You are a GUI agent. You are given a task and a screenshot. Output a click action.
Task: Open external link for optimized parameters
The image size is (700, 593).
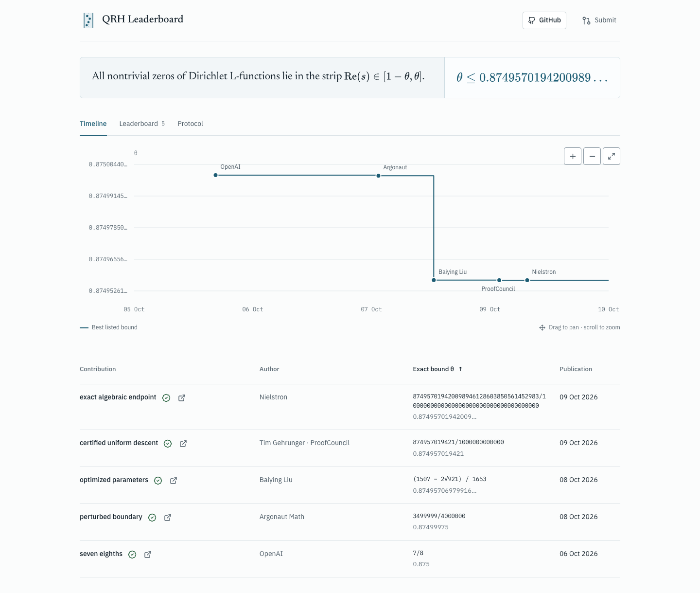pos(174,481)
